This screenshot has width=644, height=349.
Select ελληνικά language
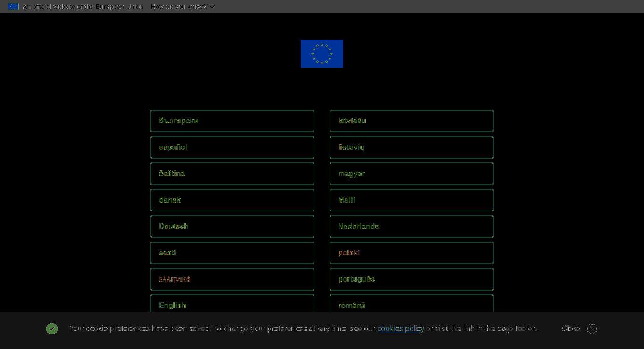coord(232,279)
